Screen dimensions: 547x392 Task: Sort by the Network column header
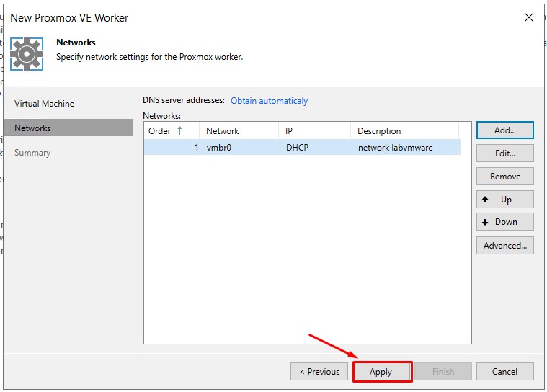pos(223,131)
